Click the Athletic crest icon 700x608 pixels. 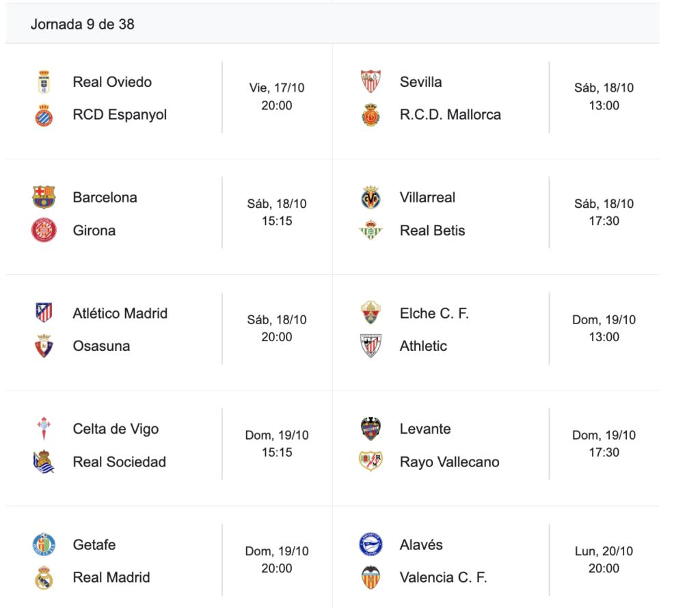[x=371, y=346]
